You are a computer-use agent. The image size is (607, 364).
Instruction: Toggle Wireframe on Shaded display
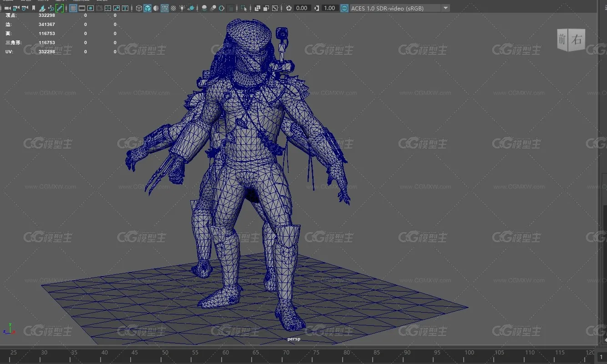(x=165, y=8)
